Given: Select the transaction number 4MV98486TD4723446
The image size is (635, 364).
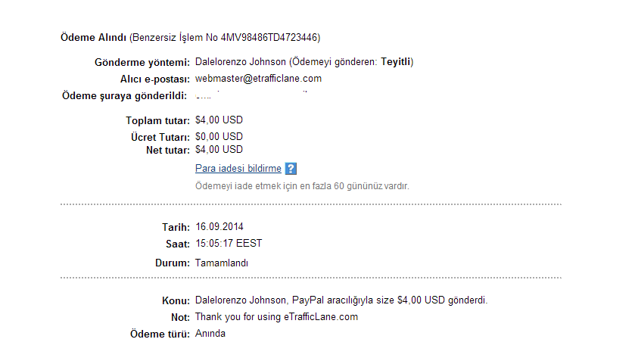Looking at the screenshot, I should click(269, 38).
